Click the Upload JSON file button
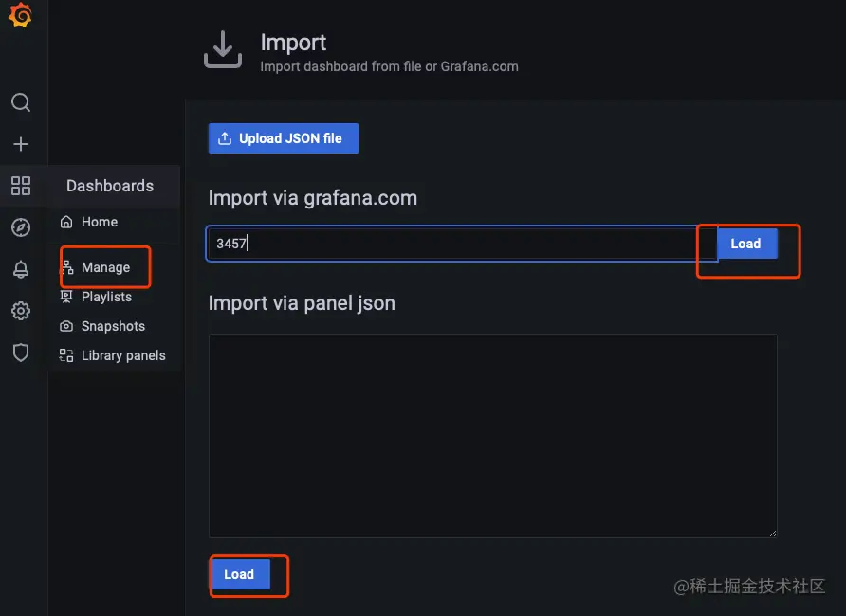The image size is (846, 616). coord(283,138)
